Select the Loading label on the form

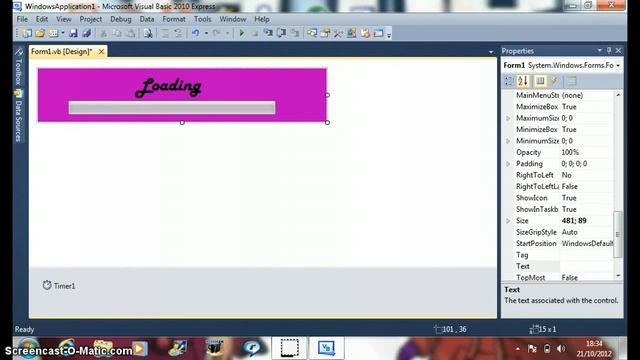tap(169, 87)
